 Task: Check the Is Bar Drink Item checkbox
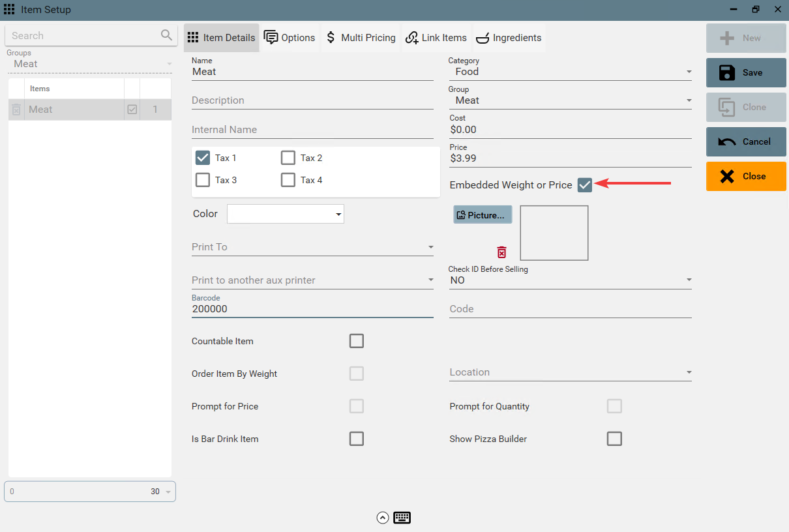(357, 439)
